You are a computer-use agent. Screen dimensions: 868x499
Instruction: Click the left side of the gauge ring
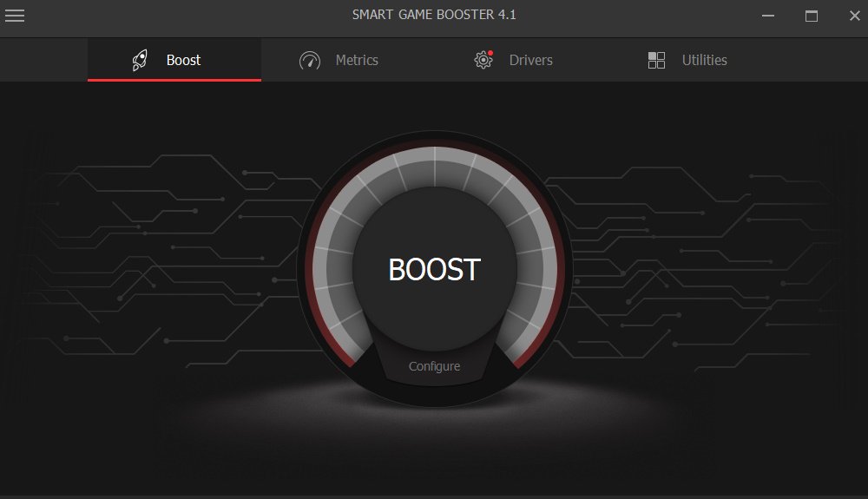coord(332,269)
